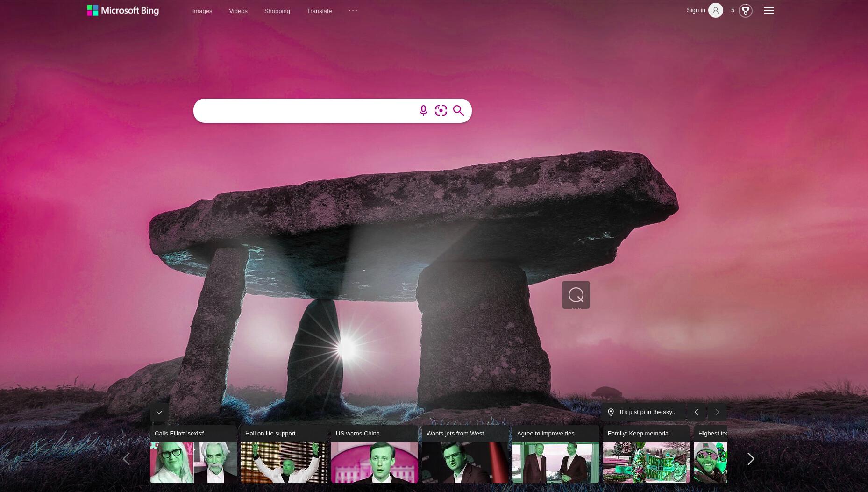Open the user avatar profile icon
Image resolution: width=868 pixels, height=492 pixels.
[715, 10]
